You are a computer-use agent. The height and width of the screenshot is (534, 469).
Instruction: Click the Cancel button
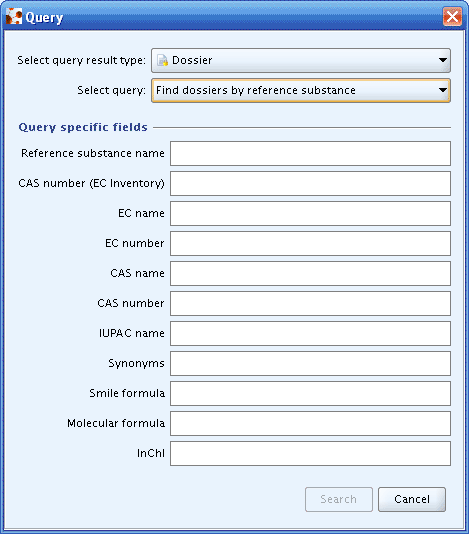point(412,499)
